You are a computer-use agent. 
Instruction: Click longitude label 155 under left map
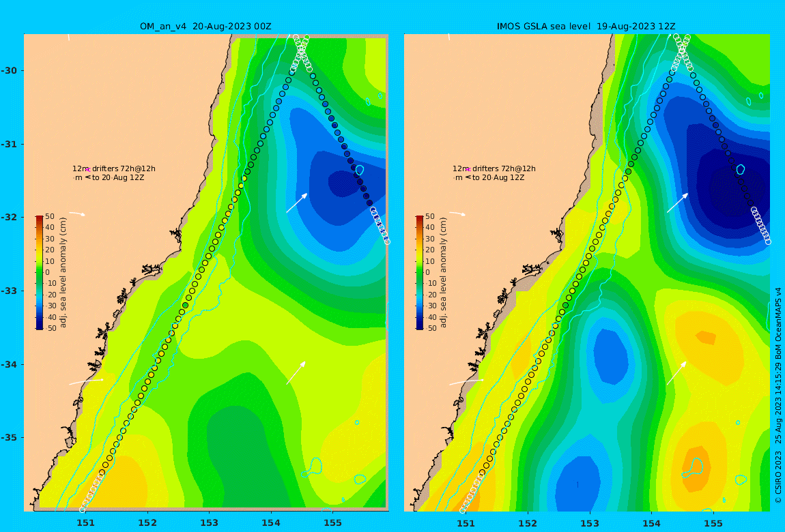pos(333,523)
